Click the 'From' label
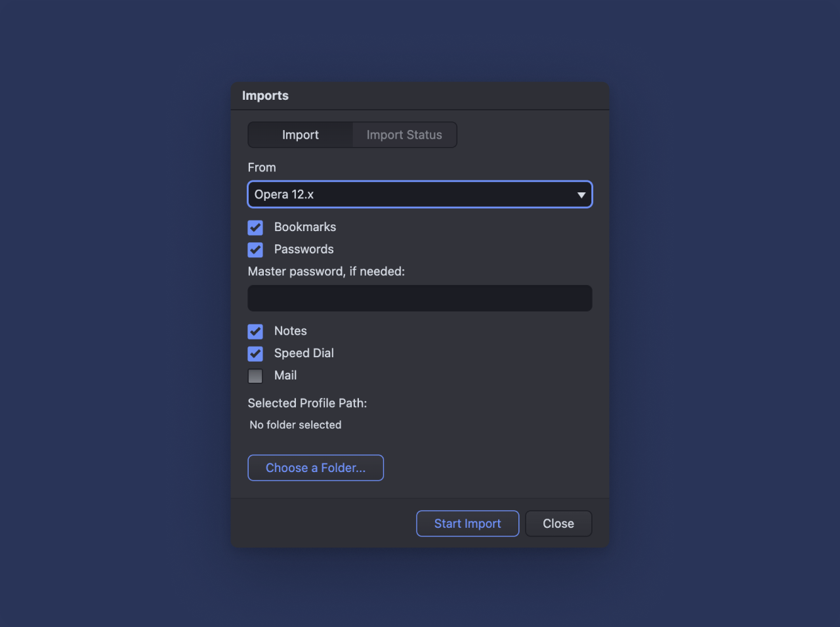The image size is (840, 627). point(262,167)
